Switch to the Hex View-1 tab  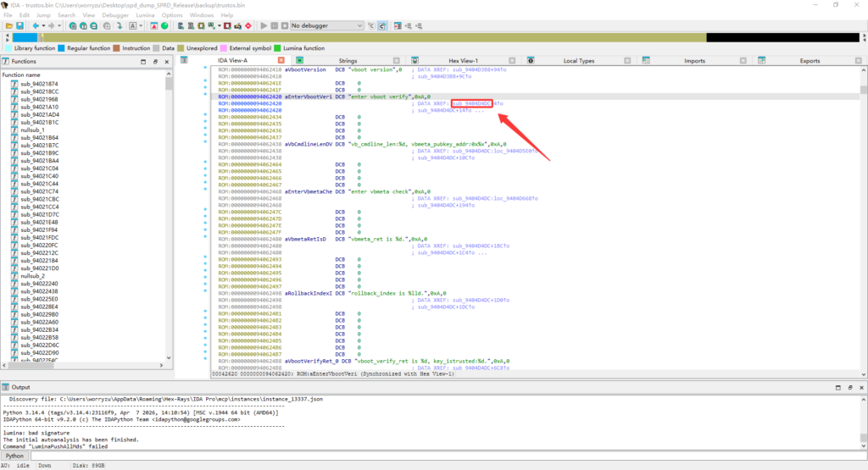coord(463,61)
